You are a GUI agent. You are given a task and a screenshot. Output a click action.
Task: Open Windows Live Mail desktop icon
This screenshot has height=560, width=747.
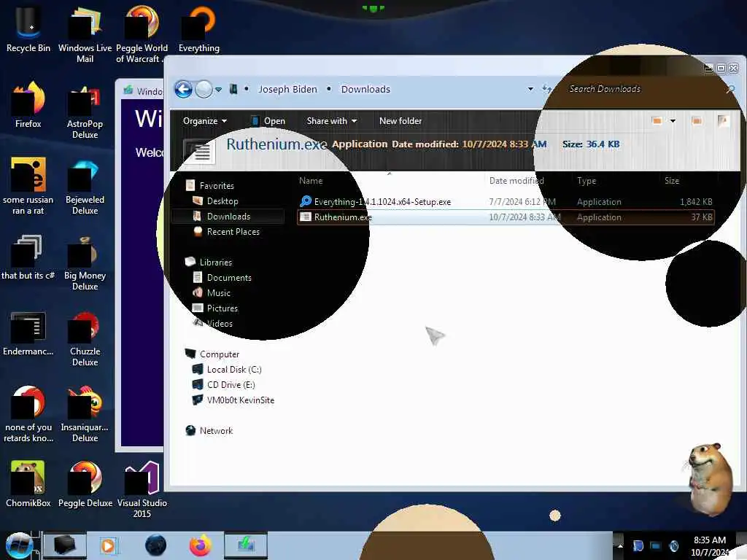(85, 34)
